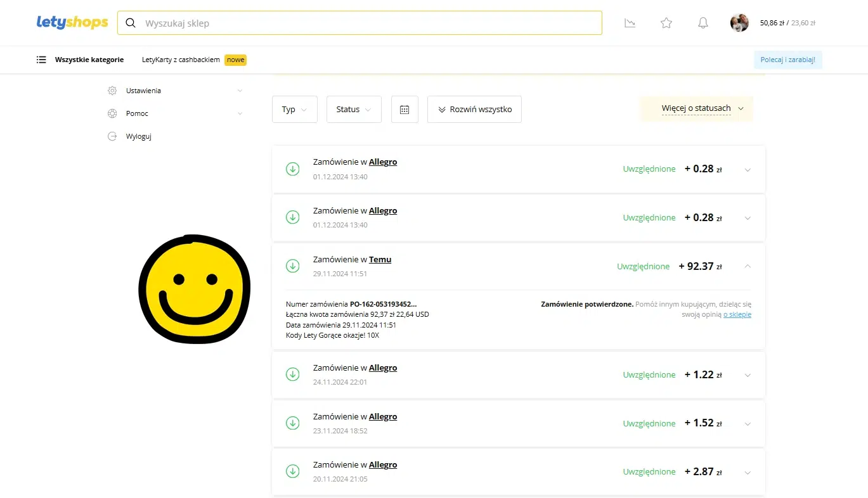Expand the Więcej o statusach section
The height and width of the screenshot is (498, 868).
click(702, 108)
